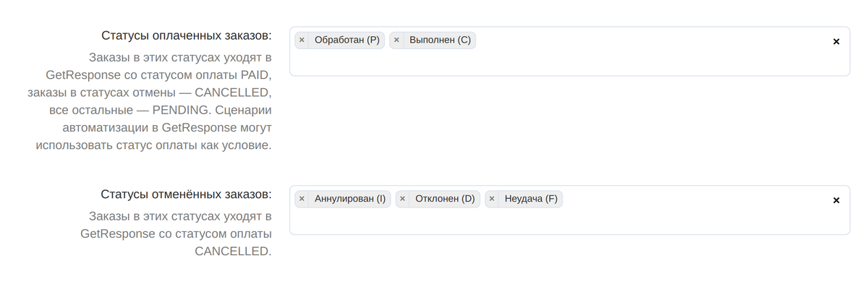The width and height of the screenshot is (868, 300).
Task: Click the Статусы оплаченных заказов label
Action: click(186, 36)
